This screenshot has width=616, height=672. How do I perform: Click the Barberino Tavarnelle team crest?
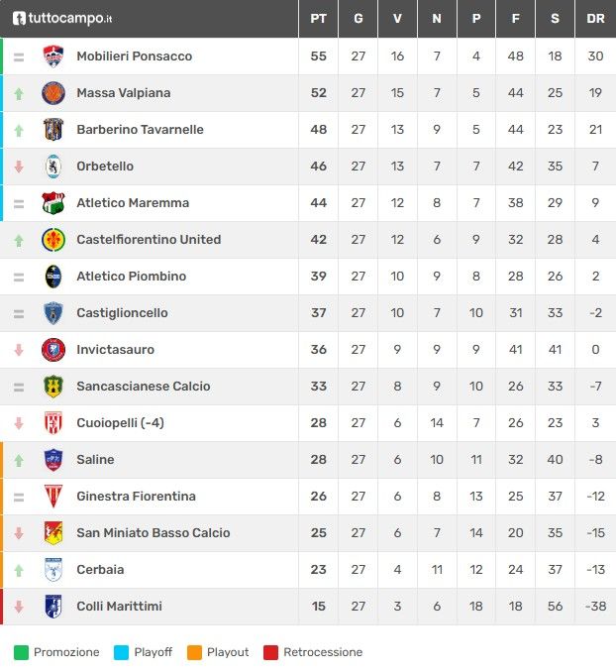point(53,130)
